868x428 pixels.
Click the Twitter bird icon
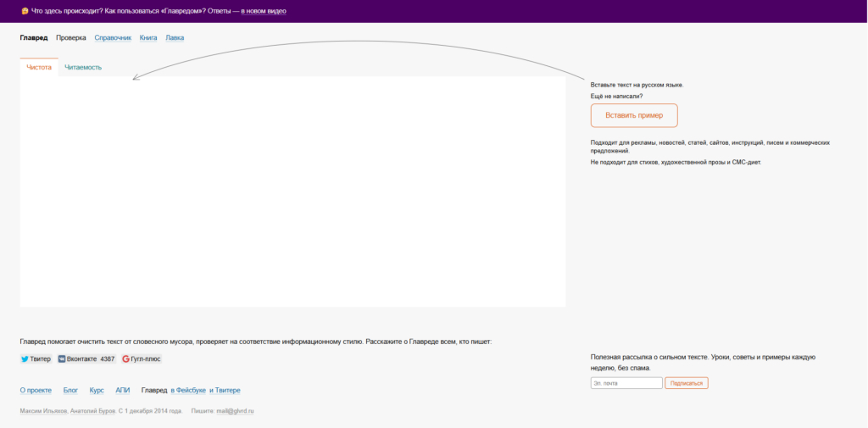[25, 359]
